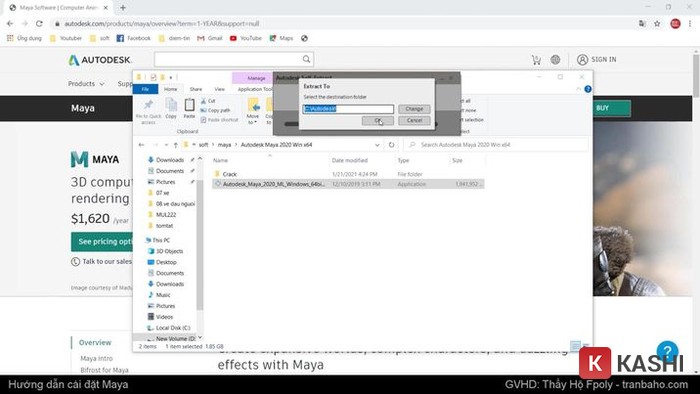Viewport: 700px width, 394px height.
Task: Open Overview section link on Autodesk page
Action: point(95,342)
